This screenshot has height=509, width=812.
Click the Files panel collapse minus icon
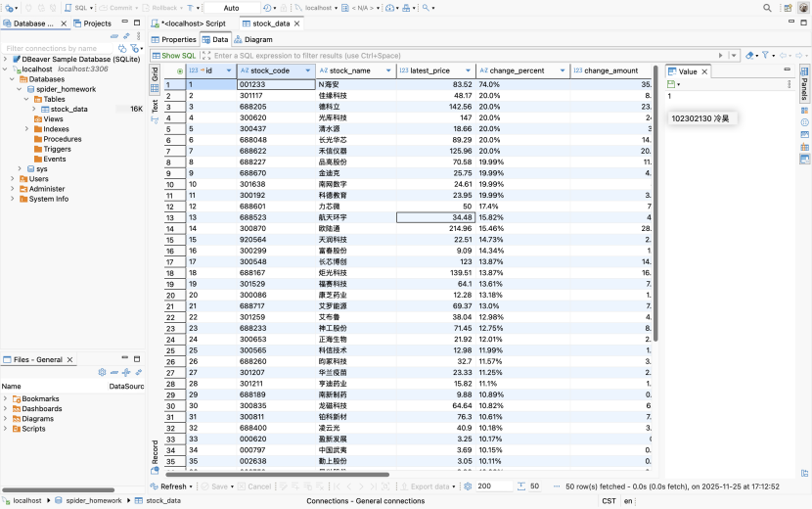click(113, 372)
